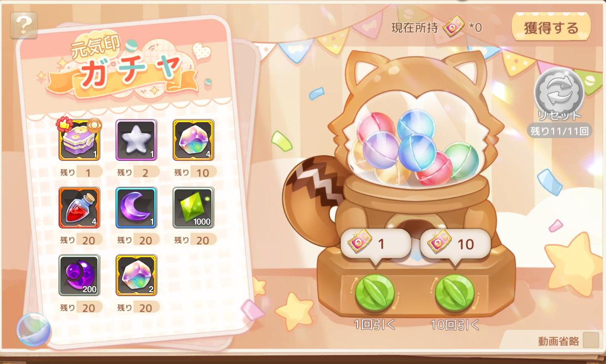
Task: Select the rainbow gem prize with quantity 4
Action: [x=193, y=140]
